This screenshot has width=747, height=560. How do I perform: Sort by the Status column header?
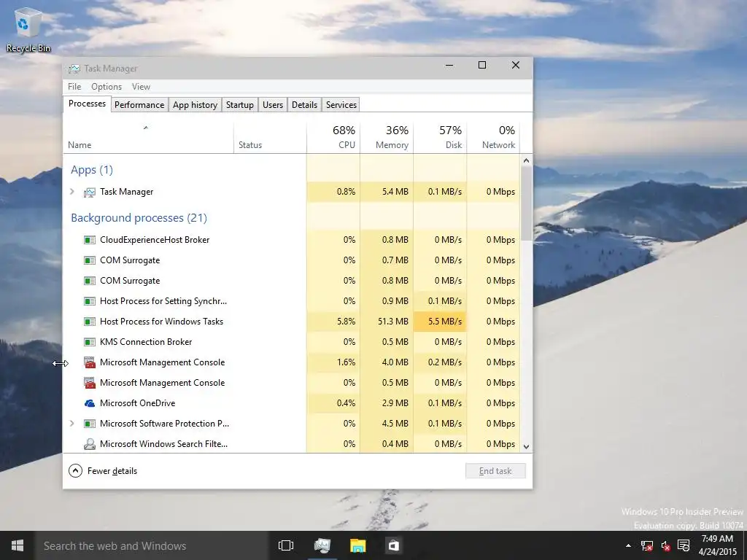270,137
